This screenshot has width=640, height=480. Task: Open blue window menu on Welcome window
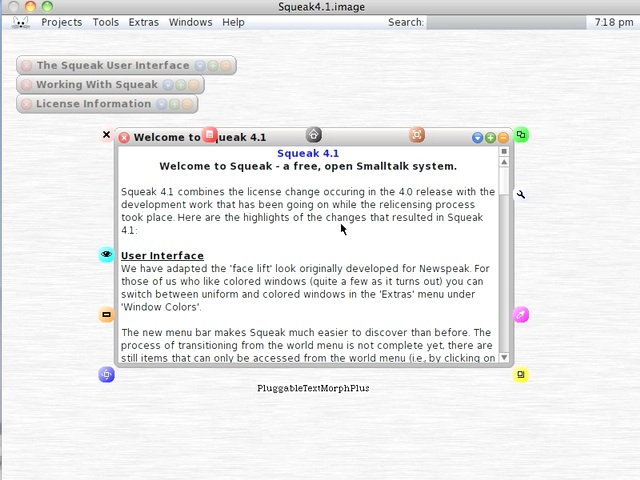[x=477, y=138]
